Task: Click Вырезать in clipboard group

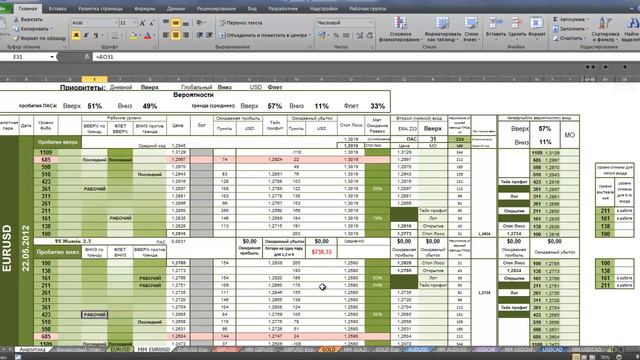Action: point(28,19)
